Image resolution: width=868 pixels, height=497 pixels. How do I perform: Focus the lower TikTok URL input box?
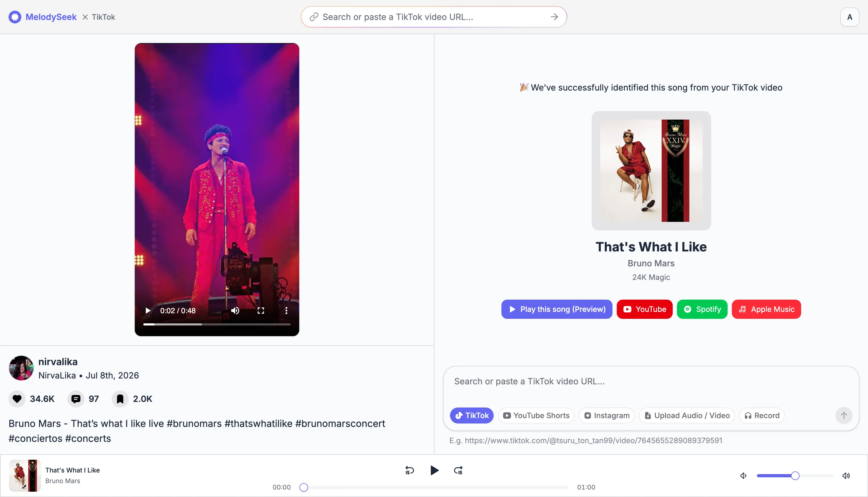point(651,382)
